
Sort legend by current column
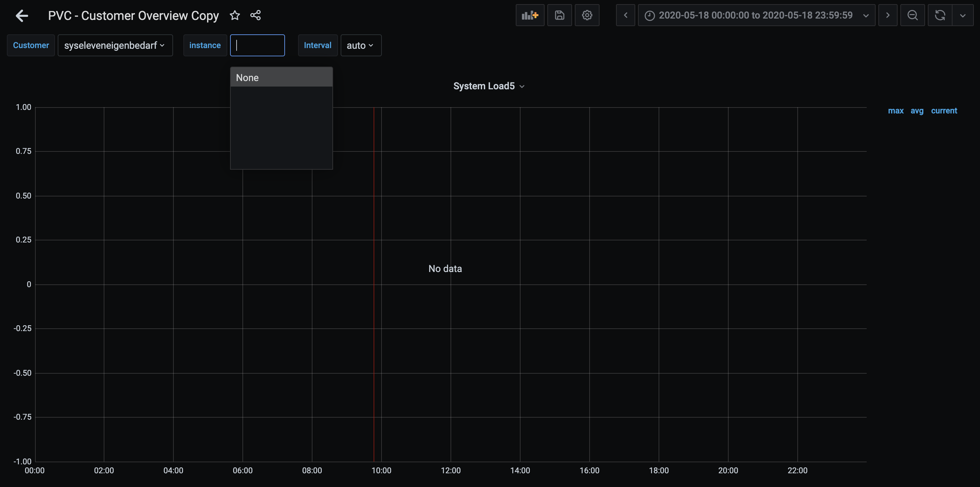pos(944,111)
